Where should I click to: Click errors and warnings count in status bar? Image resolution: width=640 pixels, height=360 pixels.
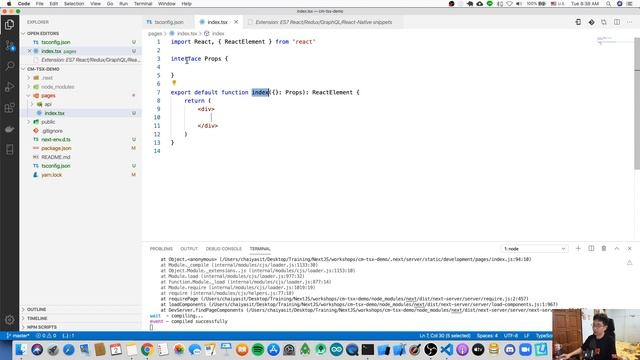[x=46, y=336]
